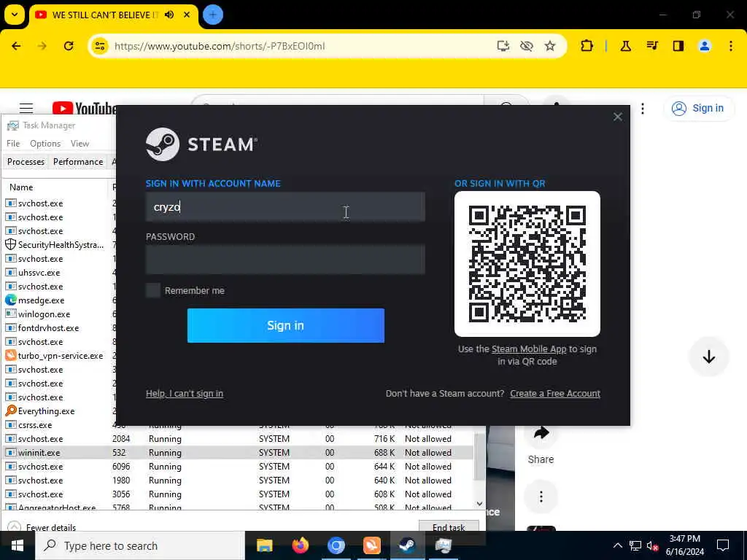The width and height of the screenshot is (747, 560).
Task: Click the taskbar search box
Action: click(140, 545)
